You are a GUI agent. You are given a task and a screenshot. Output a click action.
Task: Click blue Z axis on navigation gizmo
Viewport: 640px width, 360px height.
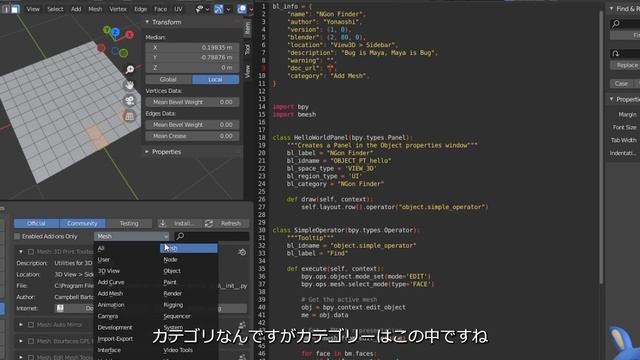(x=116, y=32)
